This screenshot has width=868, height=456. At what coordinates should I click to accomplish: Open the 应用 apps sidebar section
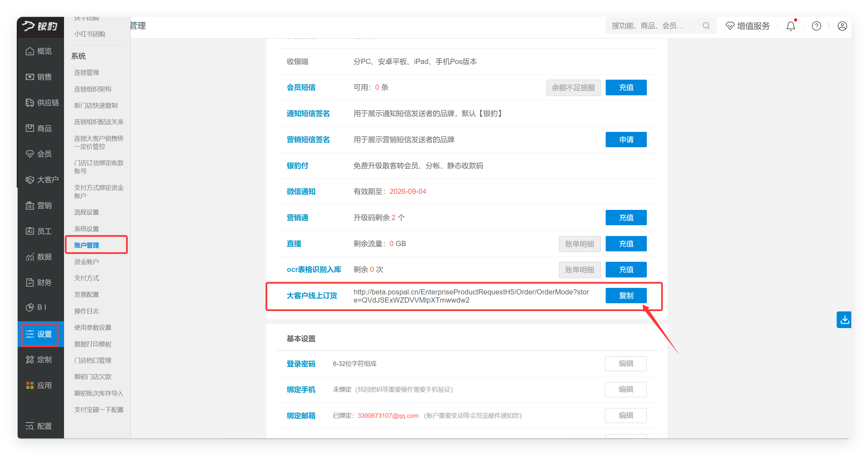tap(40, 385)
